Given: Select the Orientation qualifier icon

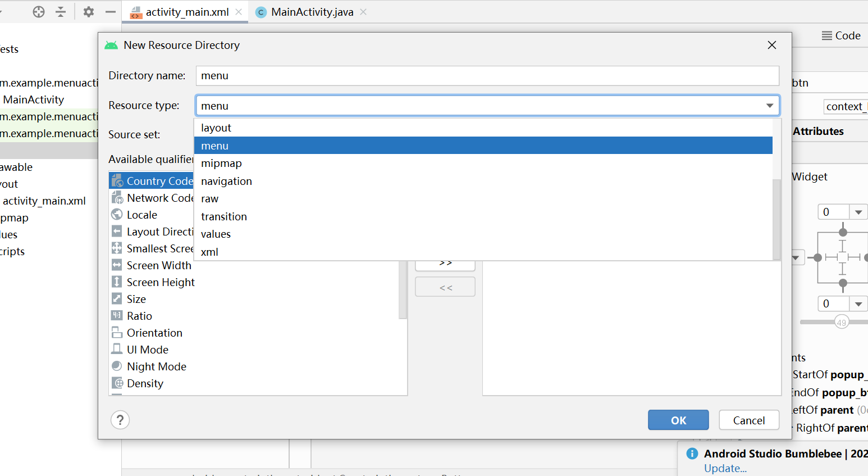Looking at the screenshot, I should point(116,332).
